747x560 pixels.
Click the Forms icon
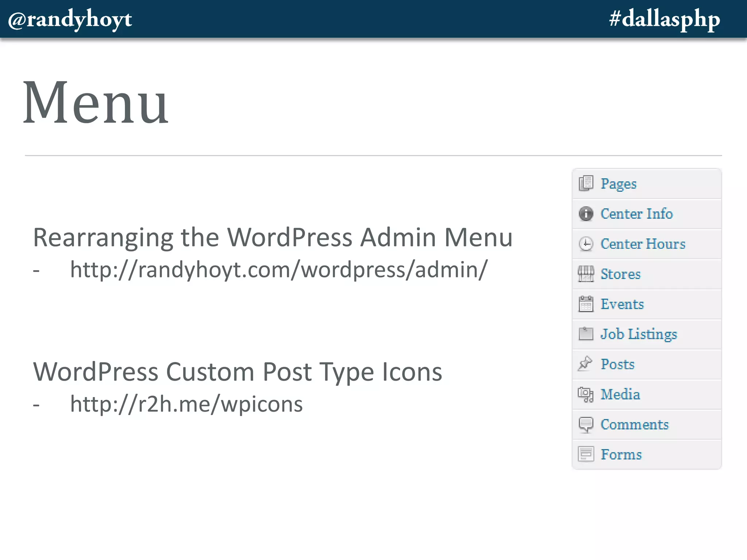tap(586, 454)
